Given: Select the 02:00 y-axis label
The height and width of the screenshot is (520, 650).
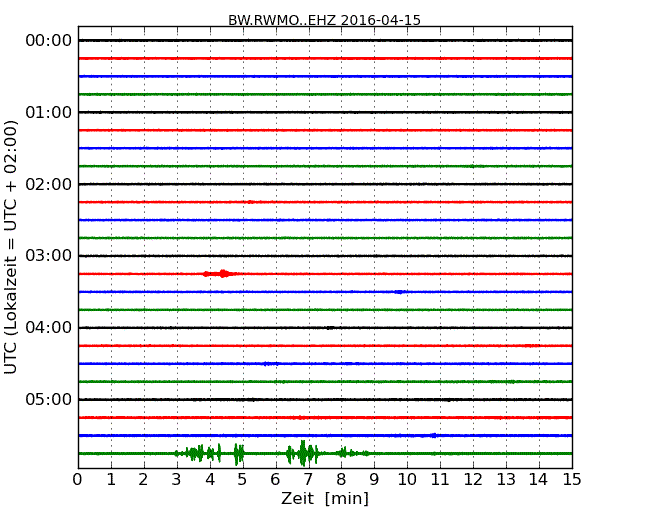Looking at the screenshot, I should point(49,184).
